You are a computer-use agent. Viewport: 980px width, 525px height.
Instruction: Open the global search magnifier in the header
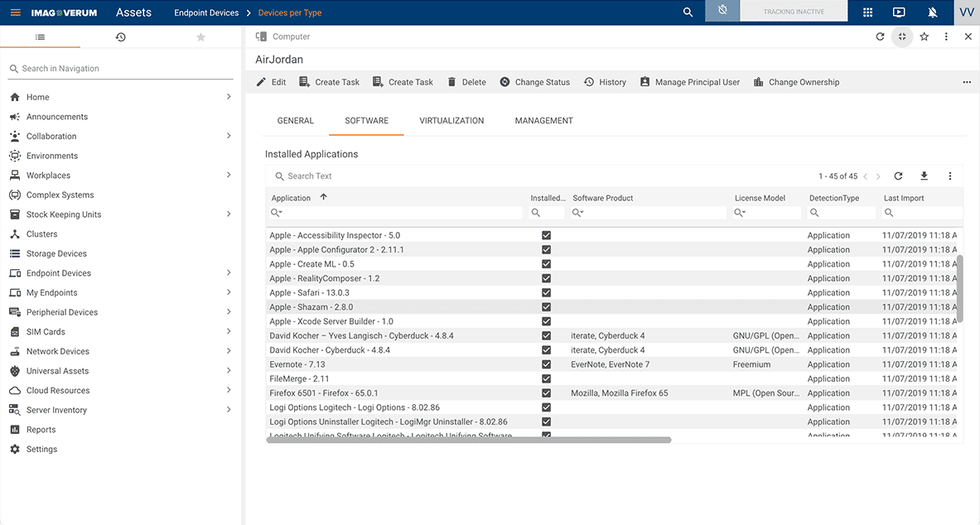pos(688,12)
